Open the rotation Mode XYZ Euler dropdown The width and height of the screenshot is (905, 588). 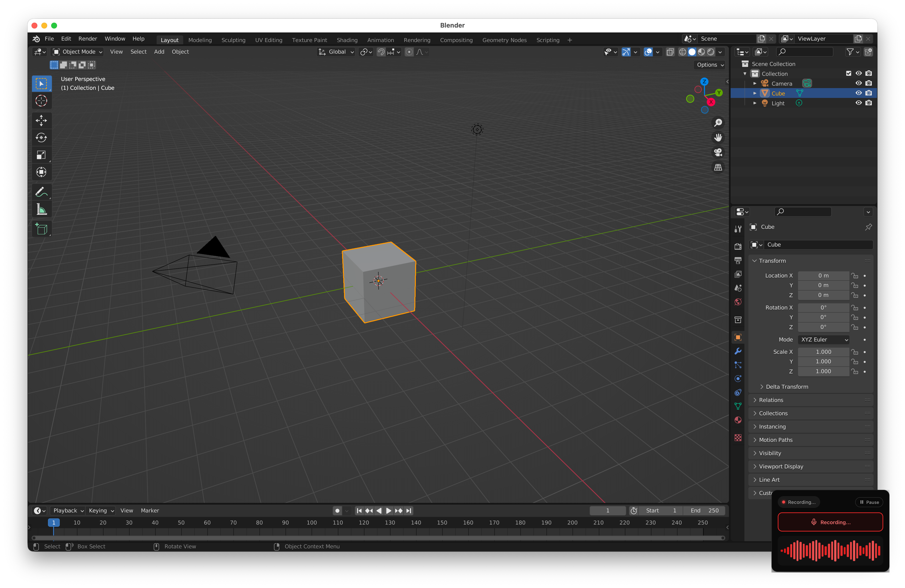[x=824, y=340]
